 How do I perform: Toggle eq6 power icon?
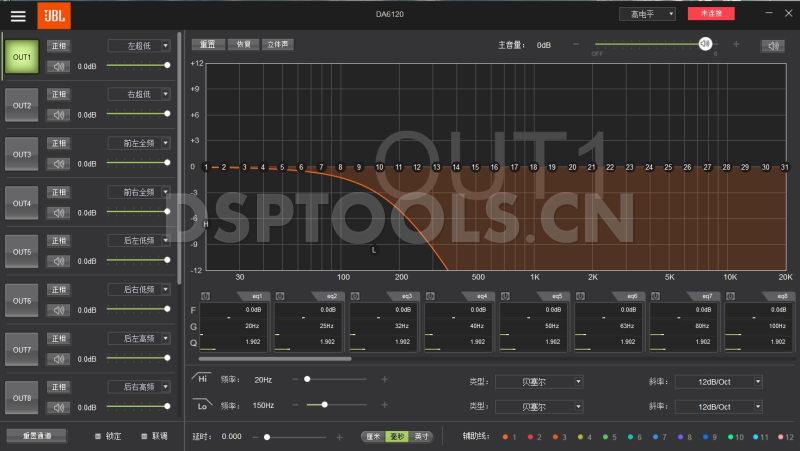pyautogui.click(x=580, y=296)
